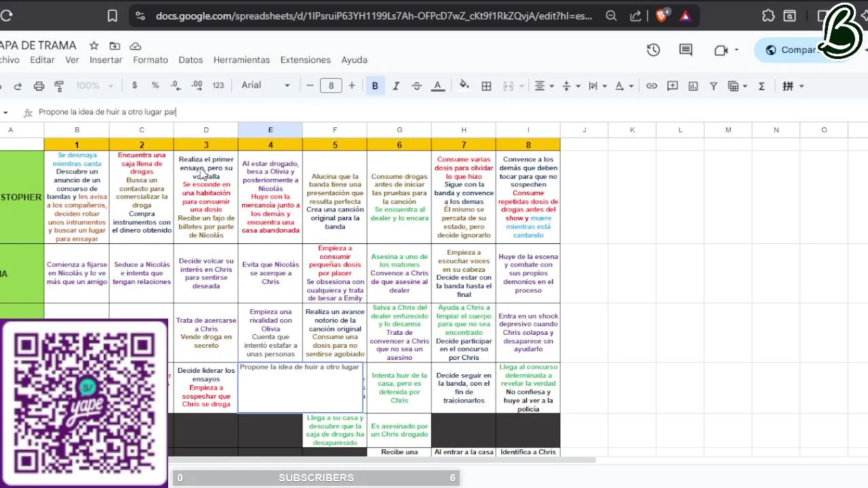Image resolution: width=868 pixels, height=488 pixels.
Task: Format selection as percent
Action: click(x=155, y=86)
